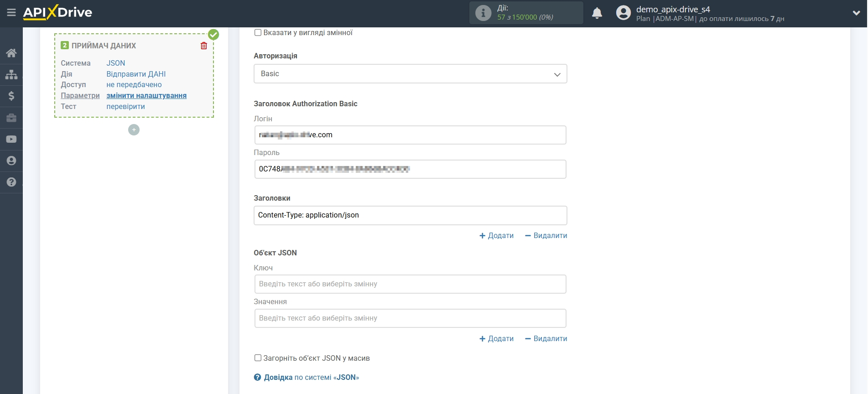This screenshot has width=868, height=394.
Task: Click the actions info icon
Action: point(483,13)
